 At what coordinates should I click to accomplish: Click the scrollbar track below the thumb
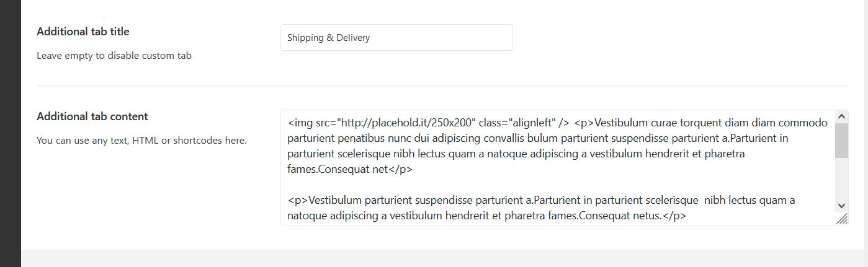pyautogui.click(x=841, y=178)
